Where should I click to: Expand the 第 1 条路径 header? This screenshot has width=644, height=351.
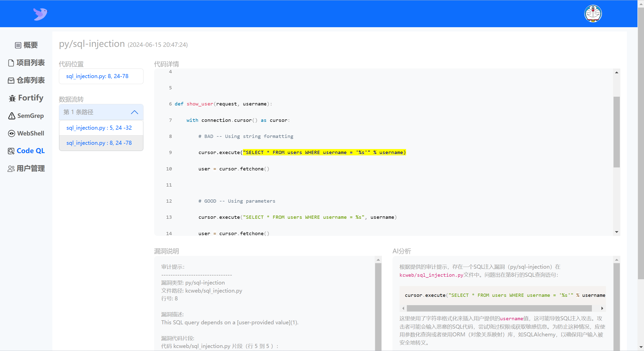(78, 112)
